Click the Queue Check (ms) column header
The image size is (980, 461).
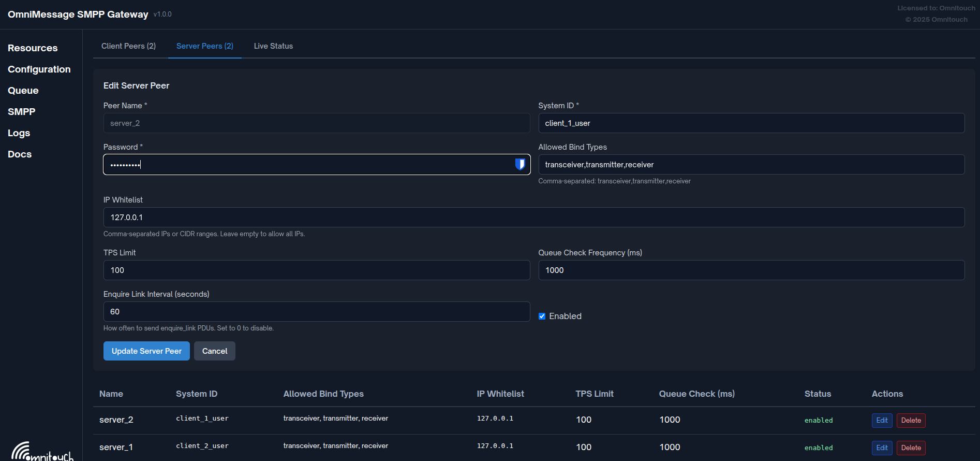(697, 394)
